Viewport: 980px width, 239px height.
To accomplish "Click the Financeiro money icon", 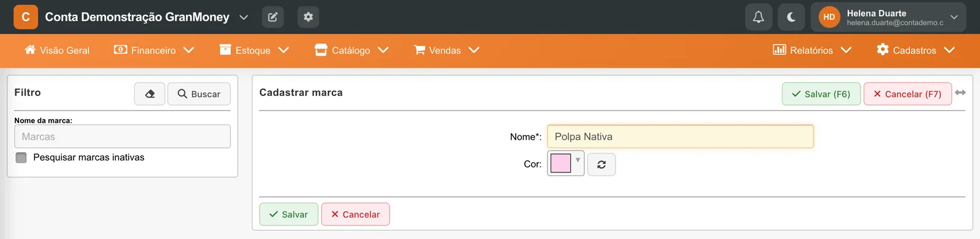I will (121, 50).
